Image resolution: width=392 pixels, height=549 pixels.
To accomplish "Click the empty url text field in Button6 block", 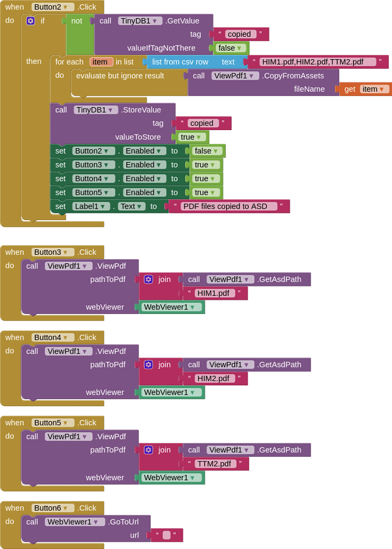I will (x=166, y=535).
